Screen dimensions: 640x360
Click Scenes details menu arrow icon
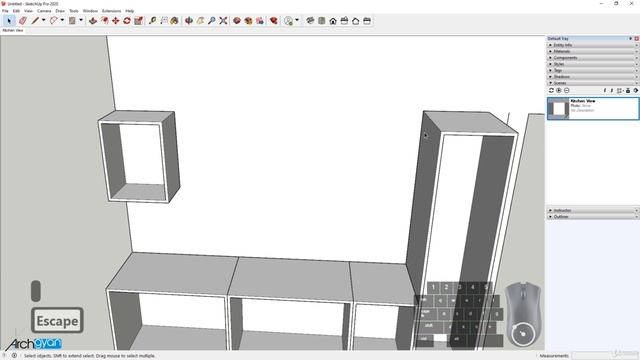point(636,90)
